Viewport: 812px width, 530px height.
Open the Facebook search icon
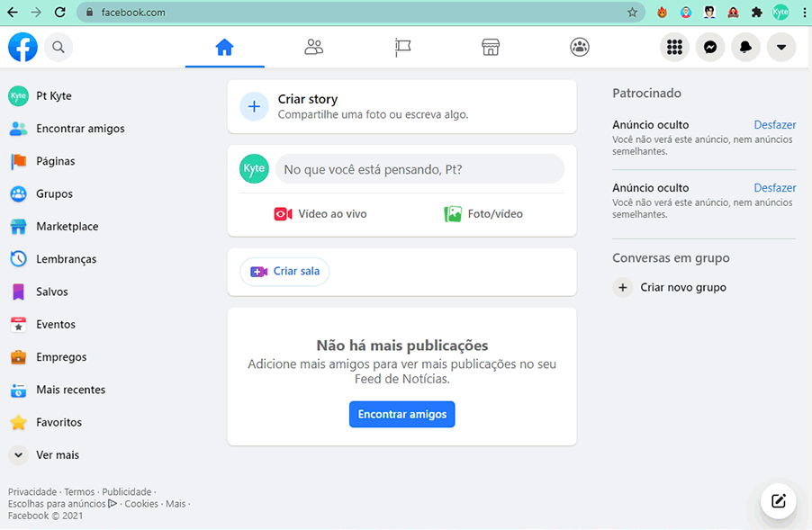point(59,47)
